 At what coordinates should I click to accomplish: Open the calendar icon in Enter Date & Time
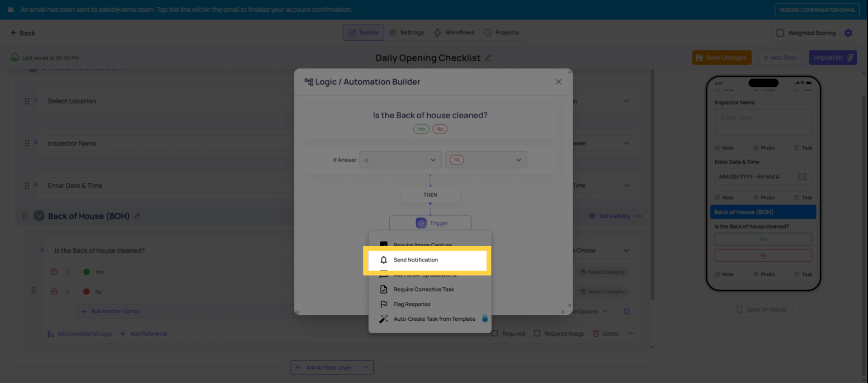(x=803, y=177)
